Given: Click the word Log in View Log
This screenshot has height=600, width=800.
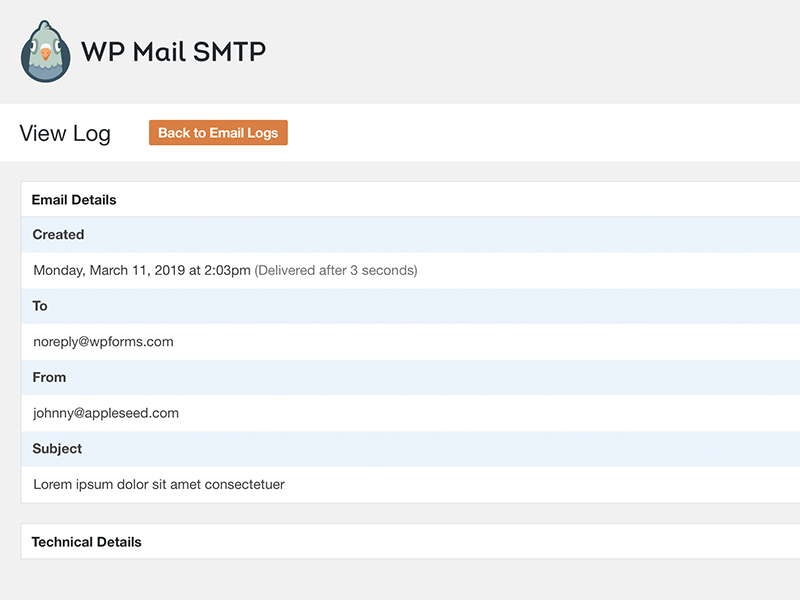Looking at the screenshot, I should [93, 134].
